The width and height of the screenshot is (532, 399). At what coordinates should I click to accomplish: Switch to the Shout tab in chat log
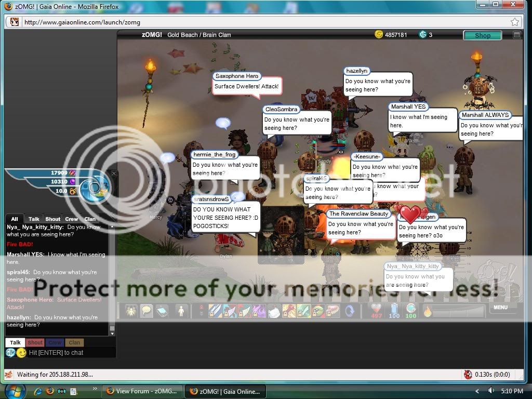52,219
